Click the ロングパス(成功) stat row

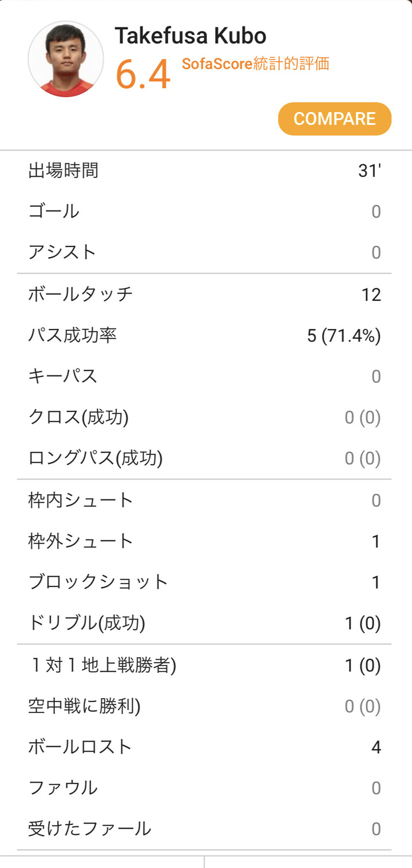pyautogui.click(x=204, y=458)
